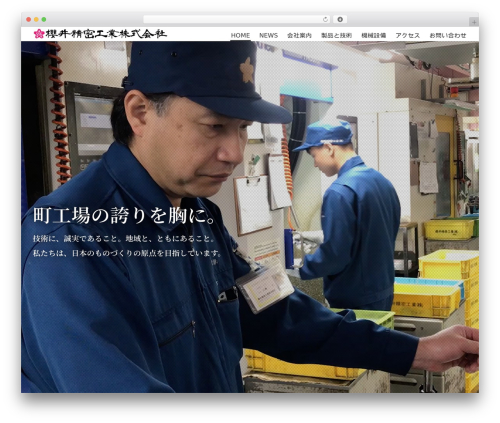Maximize window using the green button

pyautogui.click(x=44, y=19)
